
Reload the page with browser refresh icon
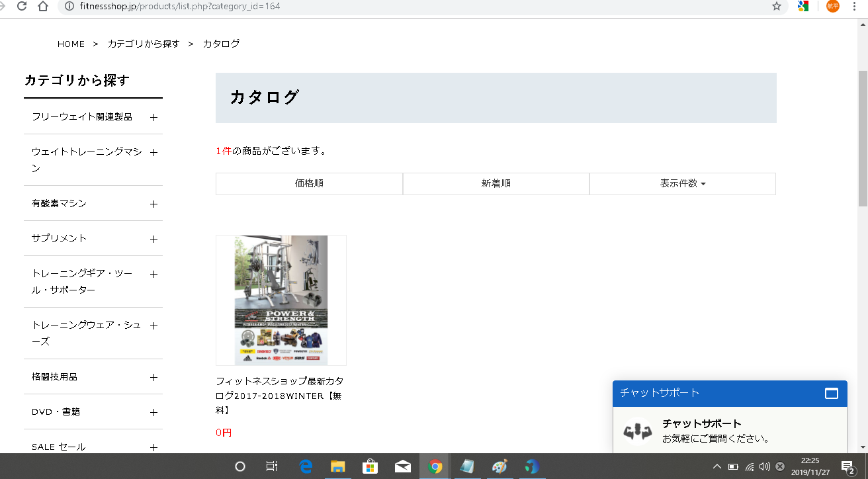(21, 6)
